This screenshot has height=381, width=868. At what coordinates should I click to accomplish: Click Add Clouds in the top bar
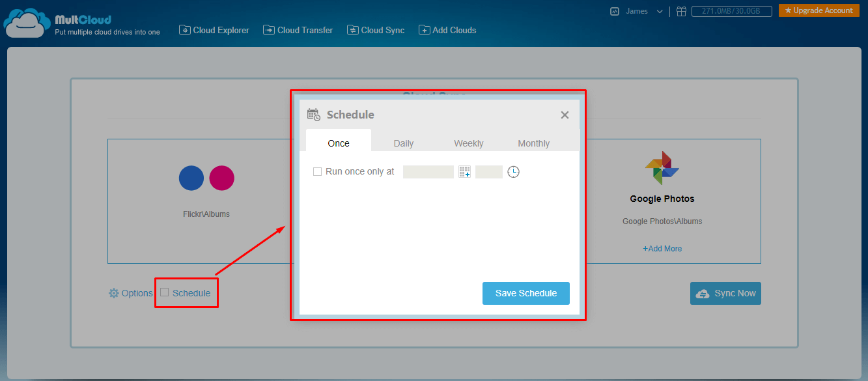point(447,30)
